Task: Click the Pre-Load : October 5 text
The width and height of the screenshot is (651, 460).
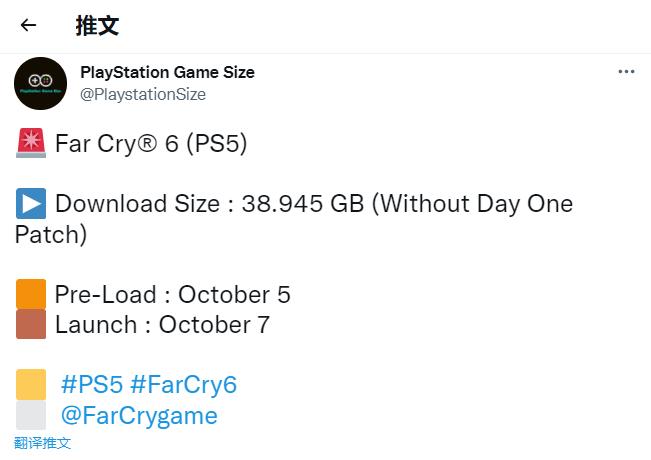Action: 173,295
